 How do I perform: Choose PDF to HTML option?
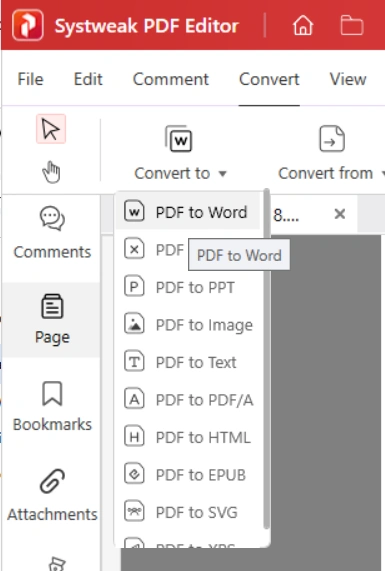(x=188, y=437)
